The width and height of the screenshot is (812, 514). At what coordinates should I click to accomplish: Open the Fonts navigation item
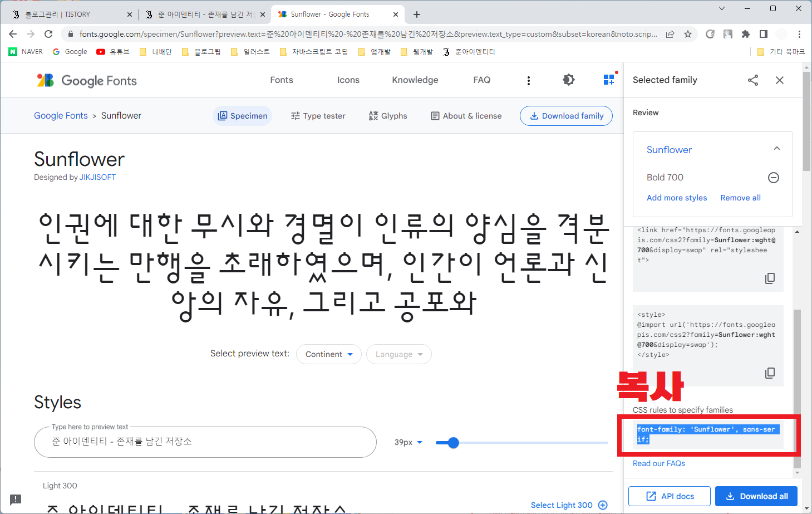pos(282,80)
